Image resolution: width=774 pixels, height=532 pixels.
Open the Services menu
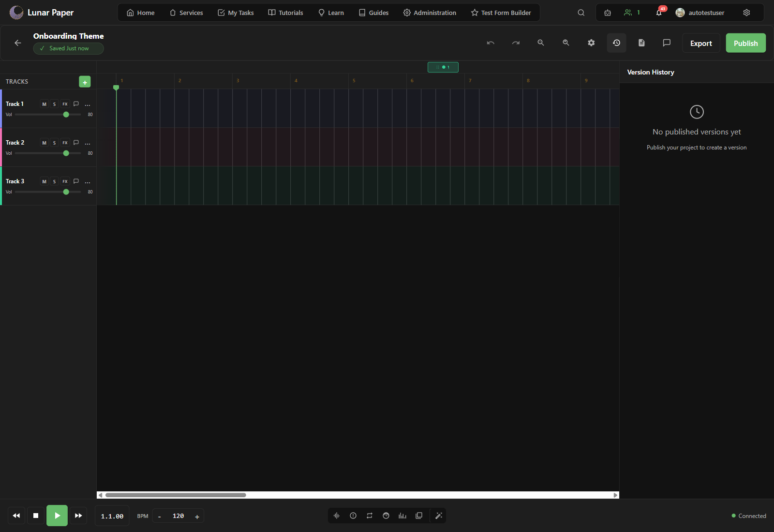click(186, 13)
